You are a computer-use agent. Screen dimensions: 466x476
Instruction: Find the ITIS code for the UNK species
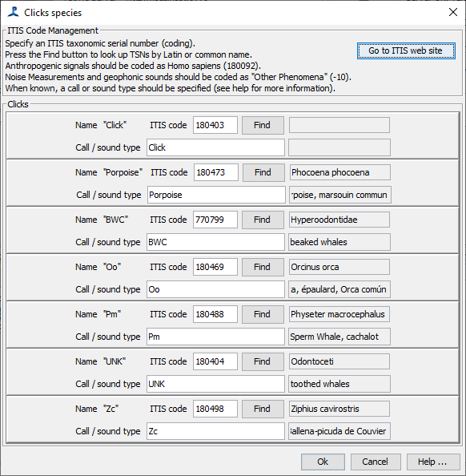point(263,361)
